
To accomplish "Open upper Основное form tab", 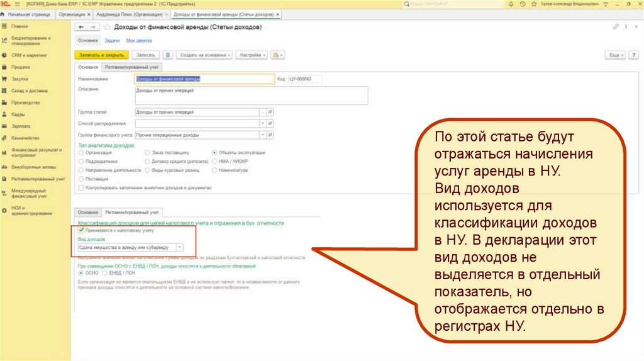I will coord(88,67).
